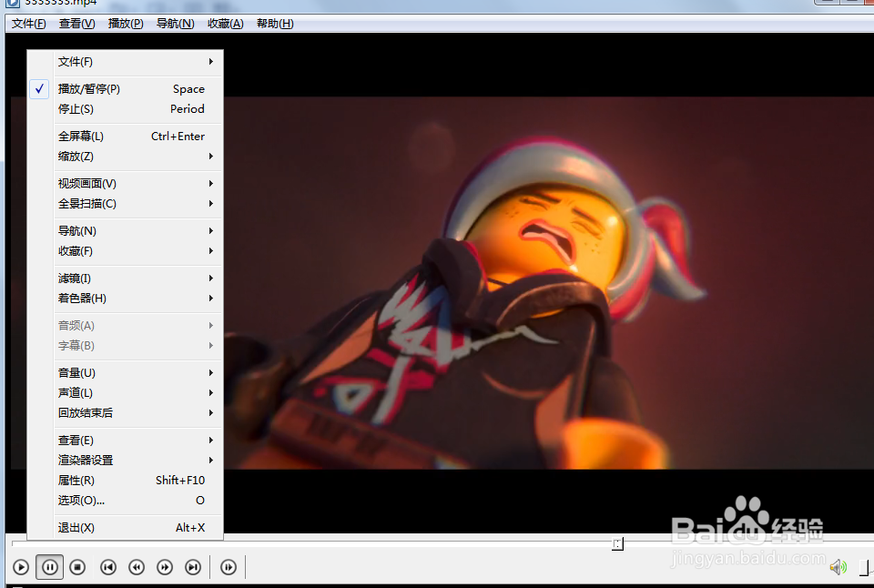Choose 全屏幕(L) from the context menu
The height and width of the screenshot is (588, 874).
[x=126, y=137]
